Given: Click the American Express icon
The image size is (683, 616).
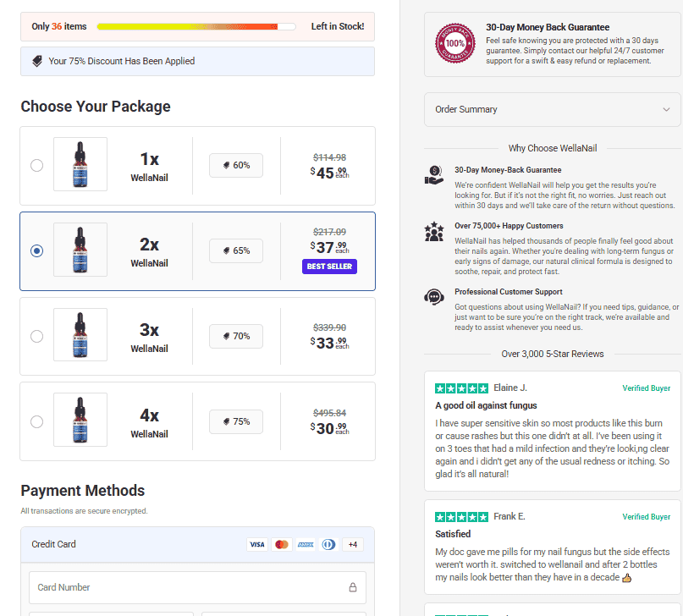Looking at the screenshot, I should [x=306, y=544].
